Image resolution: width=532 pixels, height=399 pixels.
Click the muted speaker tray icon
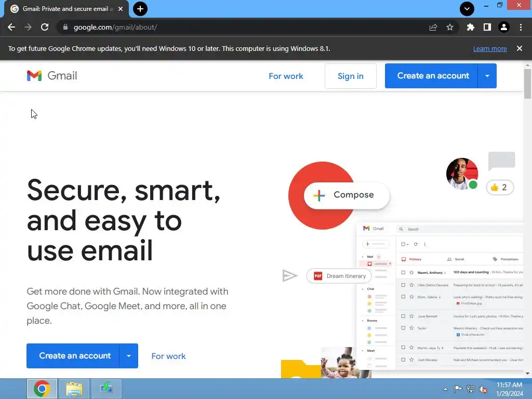pyautogui.click(x=483, y=389)
